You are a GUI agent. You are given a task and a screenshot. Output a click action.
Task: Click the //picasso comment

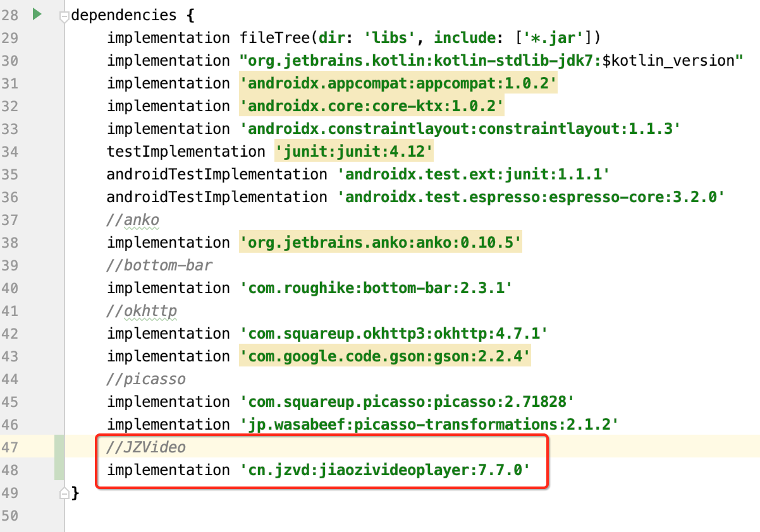pos(146,379)
